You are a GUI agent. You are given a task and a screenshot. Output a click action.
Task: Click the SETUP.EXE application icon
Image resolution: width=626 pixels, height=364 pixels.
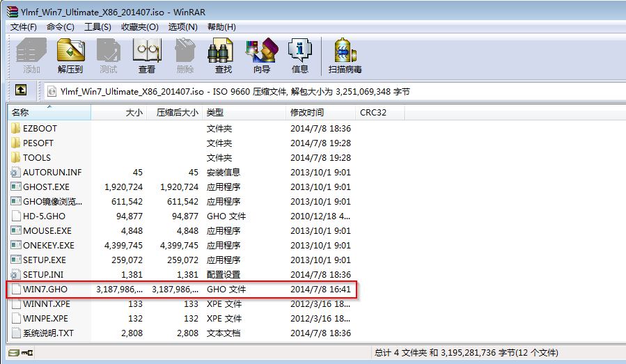[16, 260]
